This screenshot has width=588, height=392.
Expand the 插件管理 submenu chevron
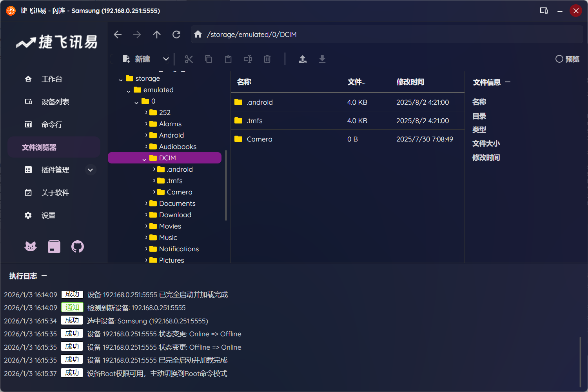pyautogui.click(x=91, y=170)
